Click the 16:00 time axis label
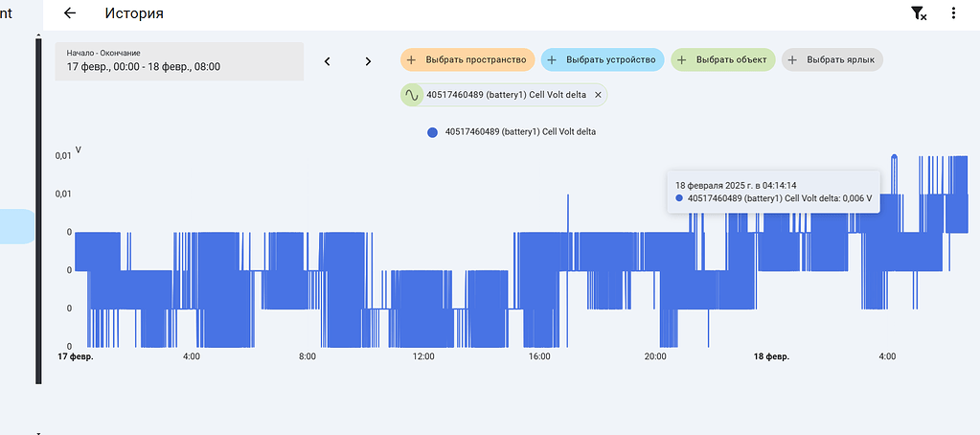The image size is (980, 435). (539, 356)
